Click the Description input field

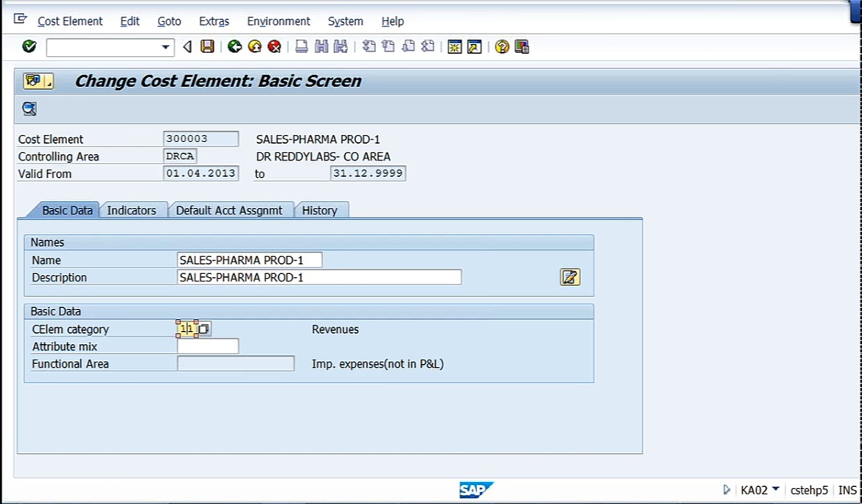point(319,277)
